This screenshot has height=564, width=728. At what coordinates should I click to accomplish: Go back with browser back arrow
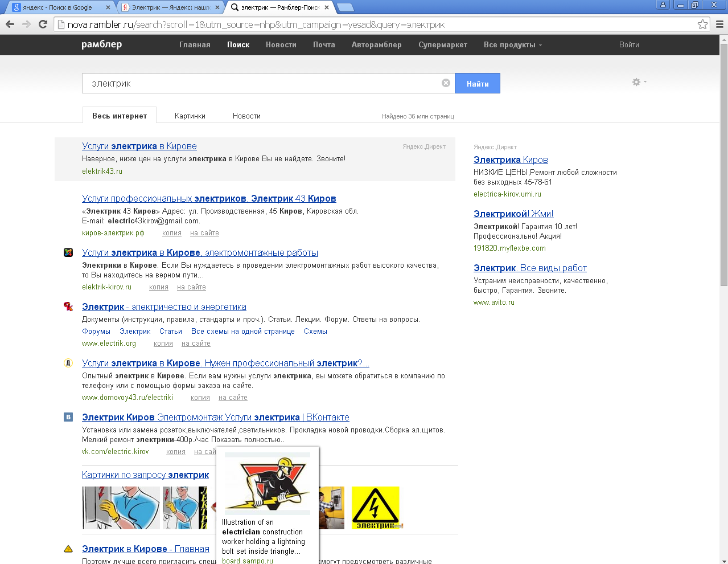[10, 24]
